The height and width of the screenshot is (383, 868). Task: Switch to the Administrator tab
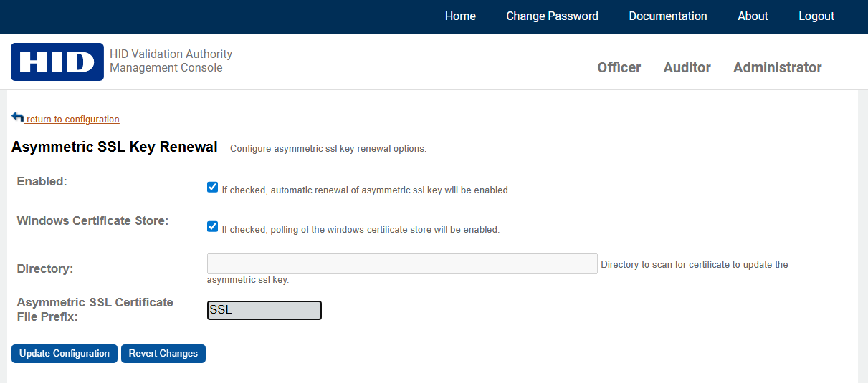tap(777, 67)
